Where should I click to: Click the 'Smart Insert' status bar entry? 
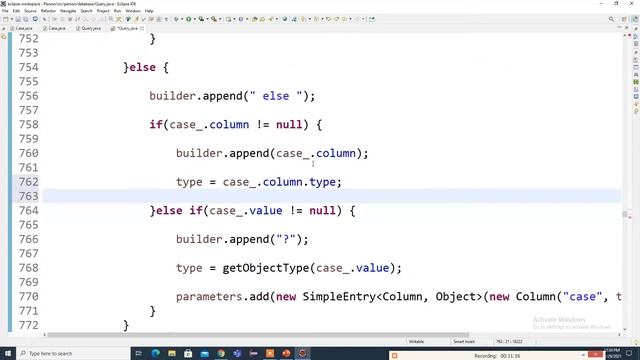tap(464, 341)
